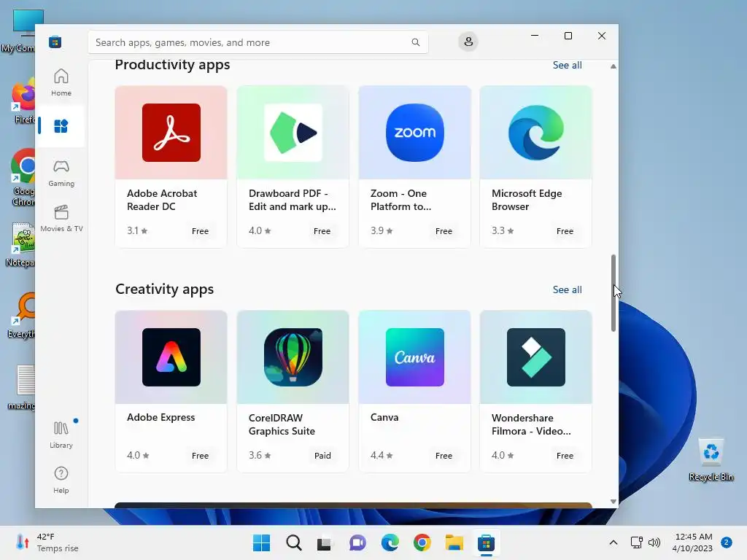Open the Wondershare Filmora app icon
This screenshot has height=560, width=747.
click(536, 357)
